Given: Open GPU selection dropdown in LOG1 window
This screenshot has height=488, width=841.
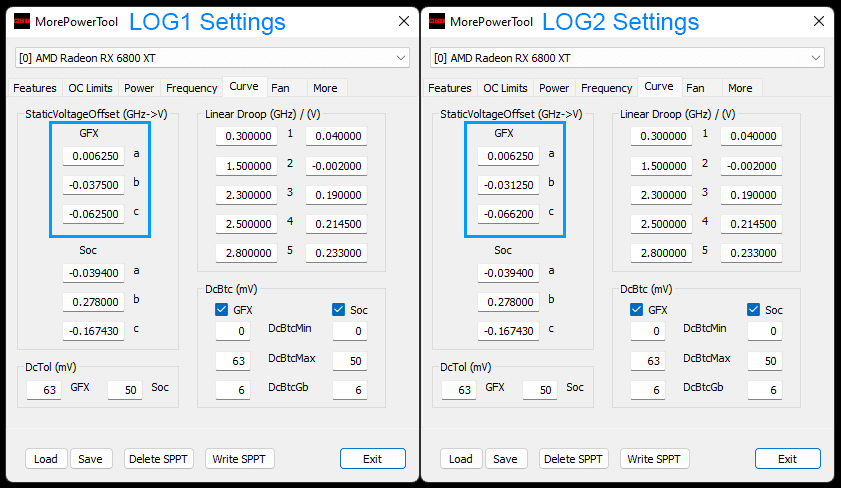Looking at the screenshot, I should point(212,58).
